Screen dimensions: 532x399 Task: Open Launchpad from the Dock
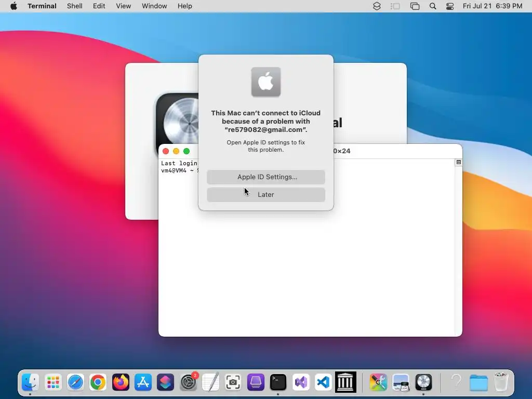tap(53, 382)
